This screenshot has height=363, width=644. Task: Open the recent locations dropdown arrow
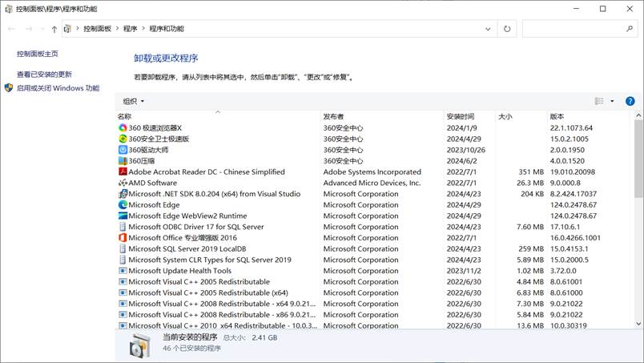42,29
